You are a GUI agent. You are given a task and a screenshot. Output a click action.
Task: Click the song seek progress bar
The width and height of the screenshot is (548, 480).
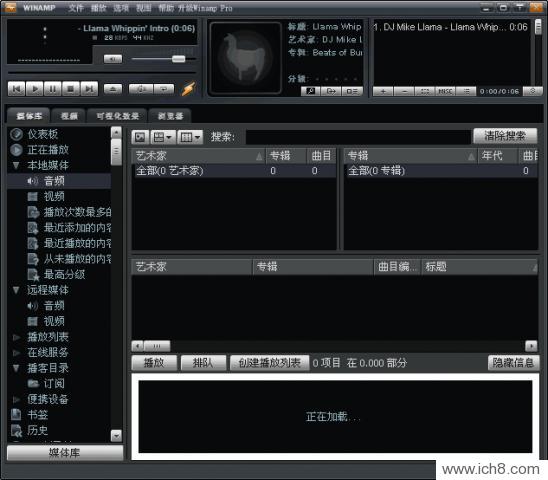coord(102,72)
